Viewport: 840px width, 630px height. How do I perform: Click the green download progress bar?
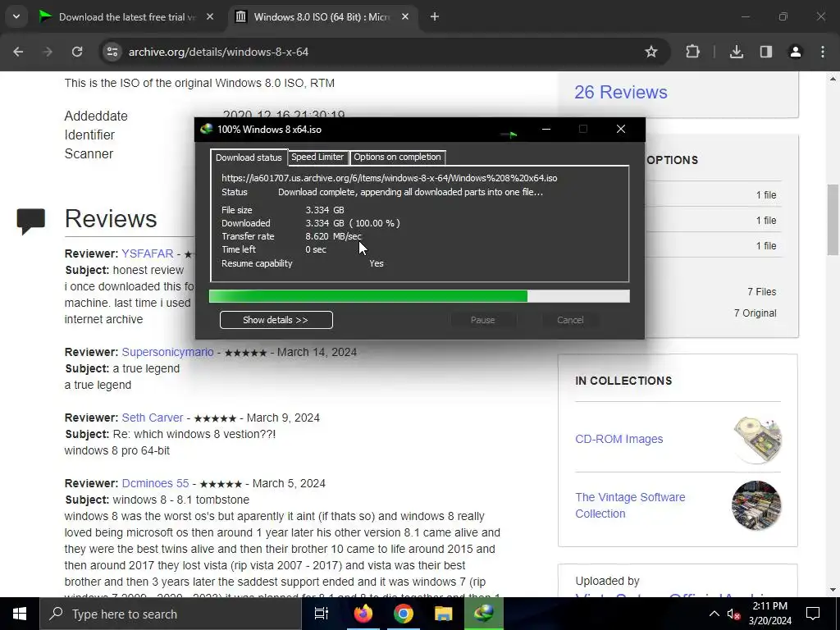(x=419, y=296)
